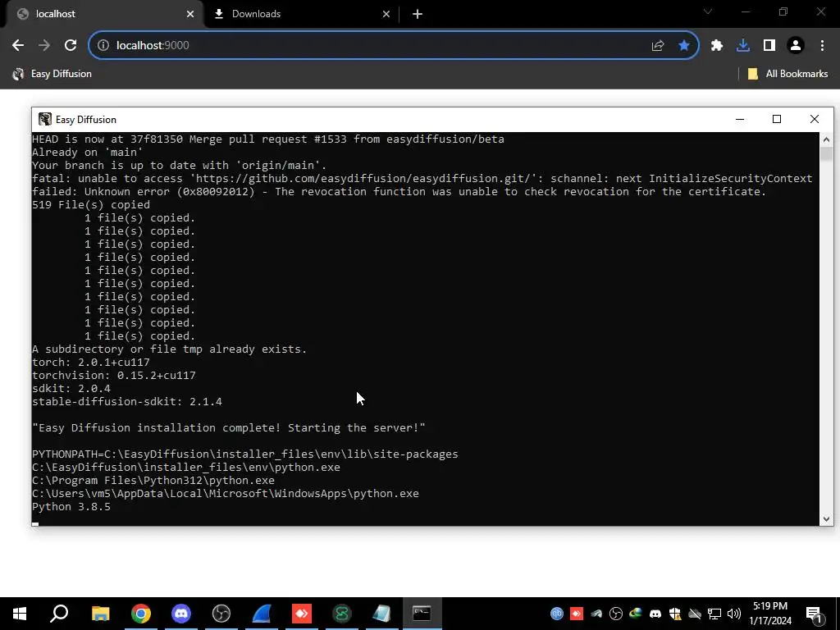Click the console scrollbar thumb
The height and width of the screenshot is (630, 840).
pyautogui.click(x=826, y=153)
